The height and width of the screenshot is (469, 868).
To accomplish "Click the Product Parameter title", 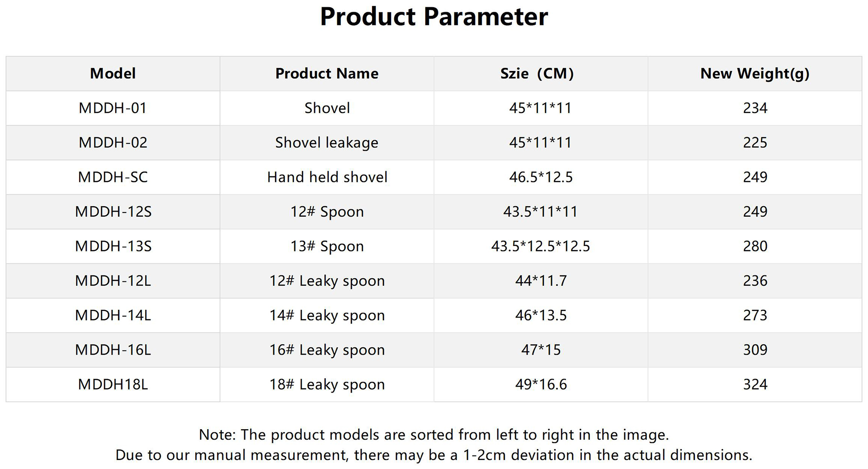I will [x=434, y=17].
